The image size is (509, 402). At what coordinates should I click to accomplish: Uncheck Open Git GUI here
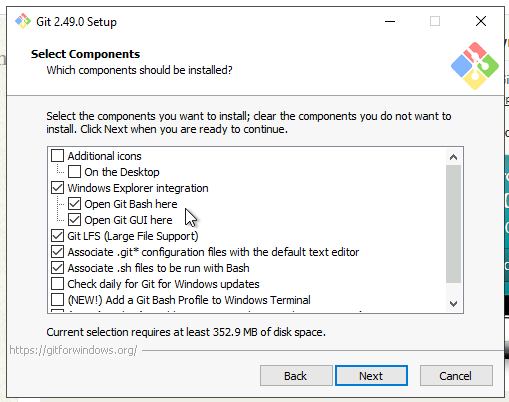pyautogui.click(x=74, y=220)
